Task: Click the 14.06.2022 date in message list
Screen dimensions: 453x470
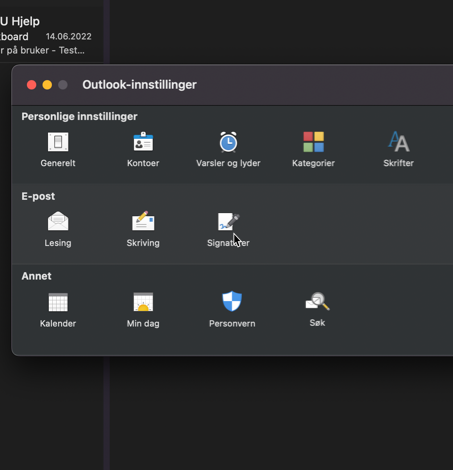Action: [69, 36]
